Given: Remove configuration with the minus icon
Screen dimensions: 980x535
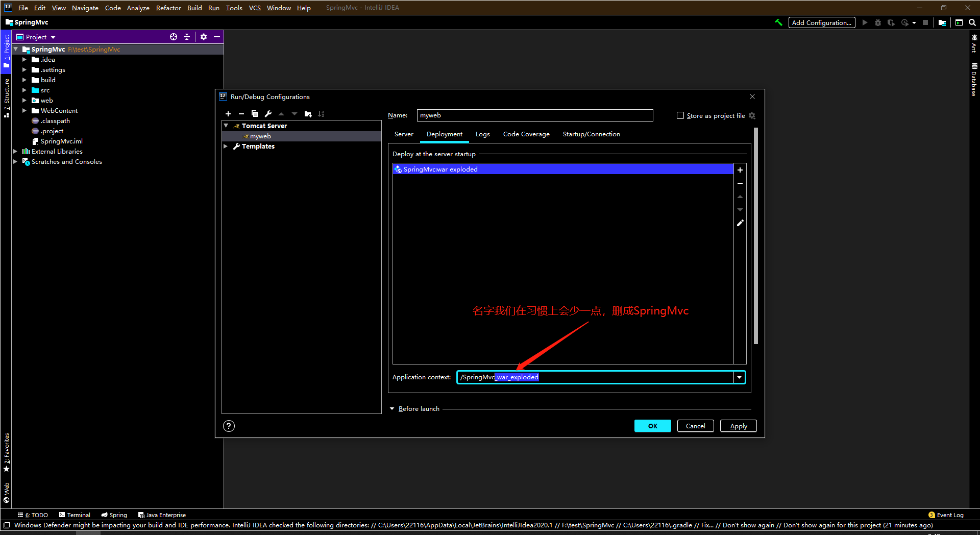Looking at the screenshot, I should click(241, 114).
